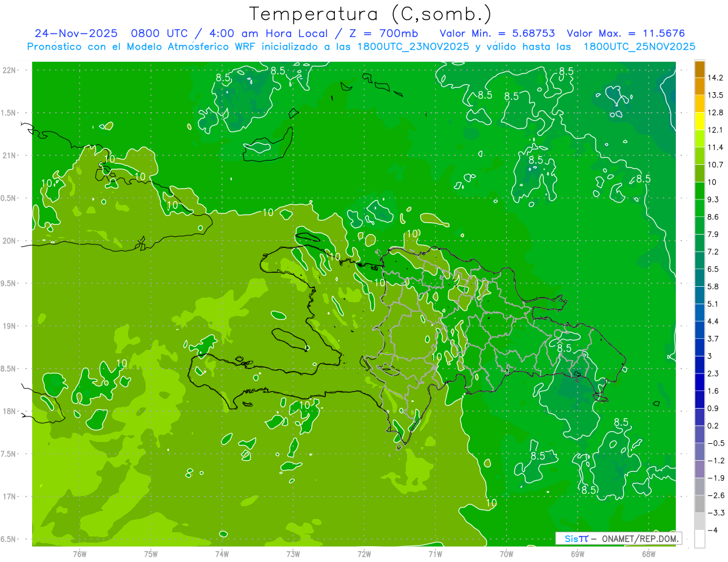
Task: Pick the blue swatch between 4.4 and 5.1
Action: click(x=699, y=312)
